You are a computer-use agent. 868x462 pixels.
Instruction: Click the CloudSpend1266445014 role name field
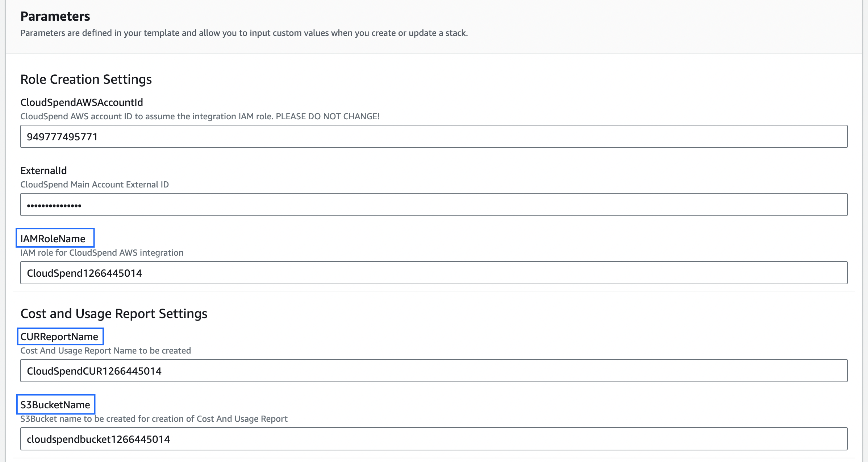(433, 273)
